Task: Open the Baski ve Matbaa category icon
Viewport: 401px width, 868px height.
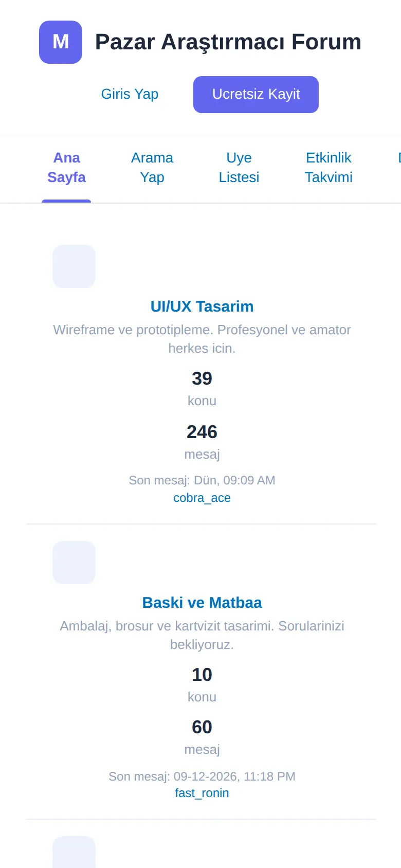Action: 74,563
